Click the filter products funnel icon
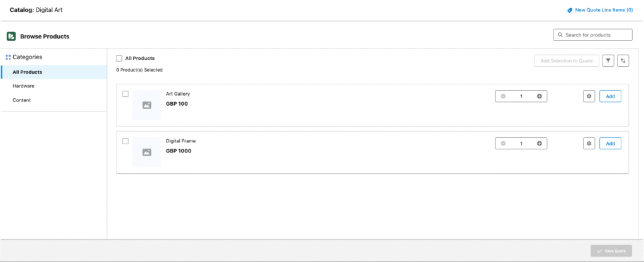This screenshot has width=644, height=262. click(x=608, y=60)
